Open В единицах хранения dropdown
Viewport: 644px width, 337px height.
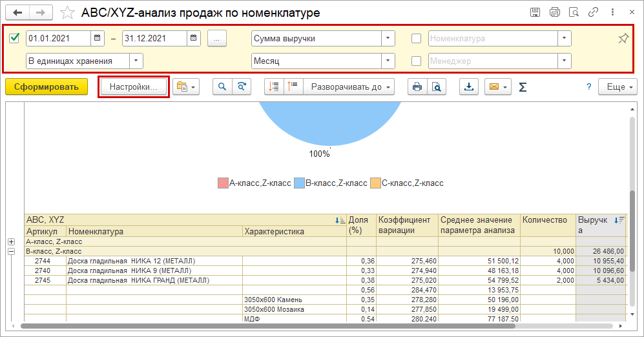tap(136, 61)
